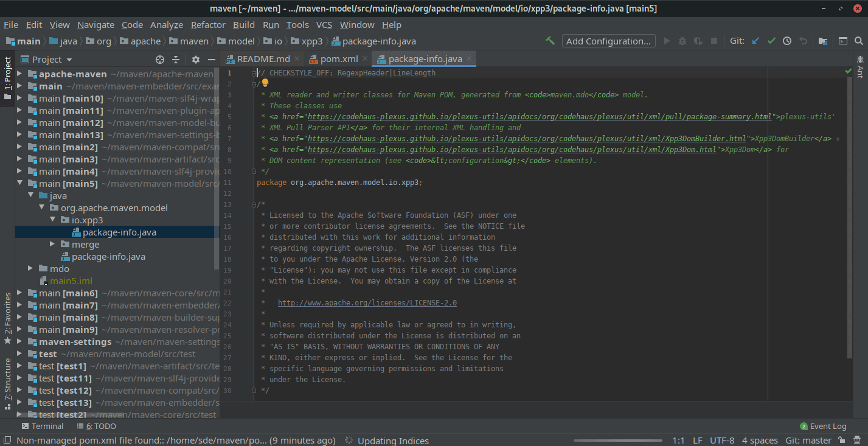This screenshot has height=446, width=868.
Task: Open the Refactor menu
Action: coord(208,25)
